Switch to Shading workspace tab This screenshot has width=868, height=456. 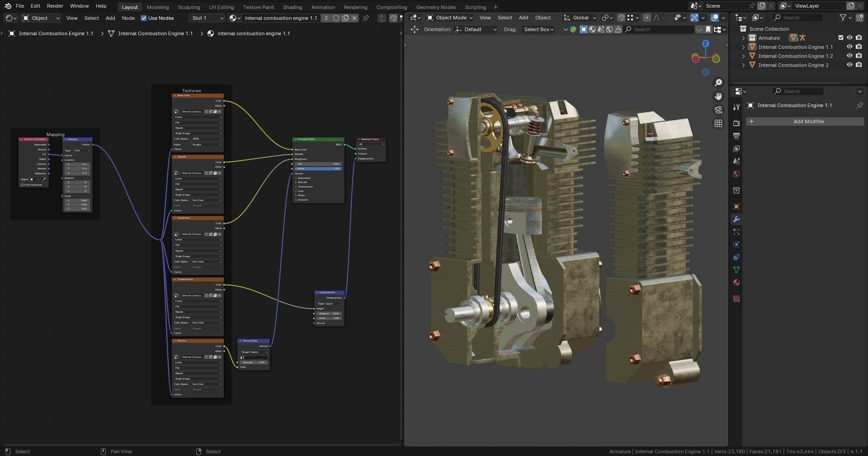pyautogui.click(x=292, y=7)
